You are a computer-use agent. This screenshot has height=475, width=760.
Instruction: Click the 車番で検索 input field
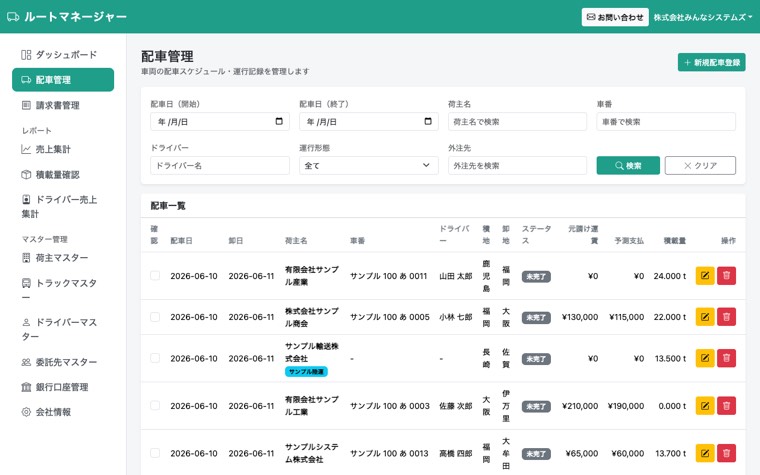pyautogui.click(x=666, y=122)
